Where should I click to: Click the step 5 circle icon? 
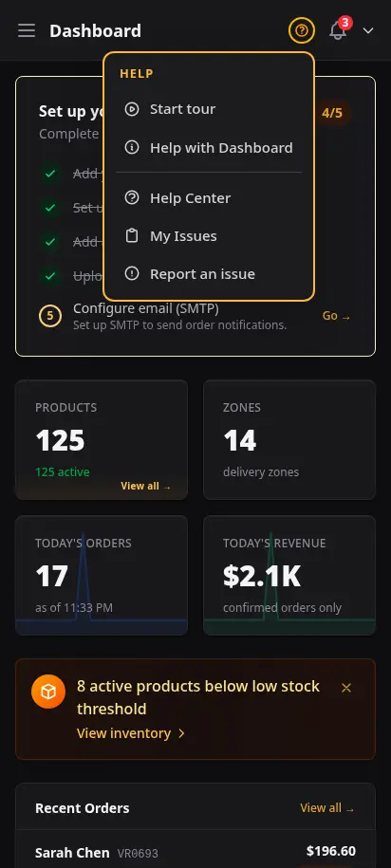(x=50, y=316)
